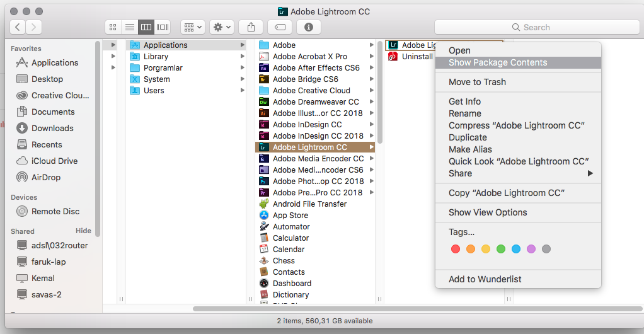Expand the arrow next to Adobe Media Encoder CC

371,159
